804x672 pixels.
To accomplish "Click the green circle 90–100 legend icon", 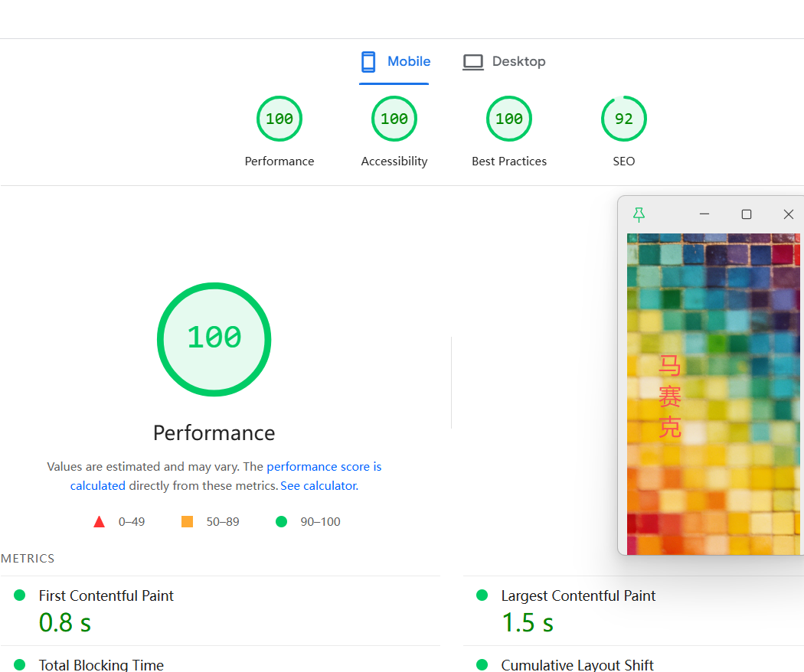I will coord(282,522).
